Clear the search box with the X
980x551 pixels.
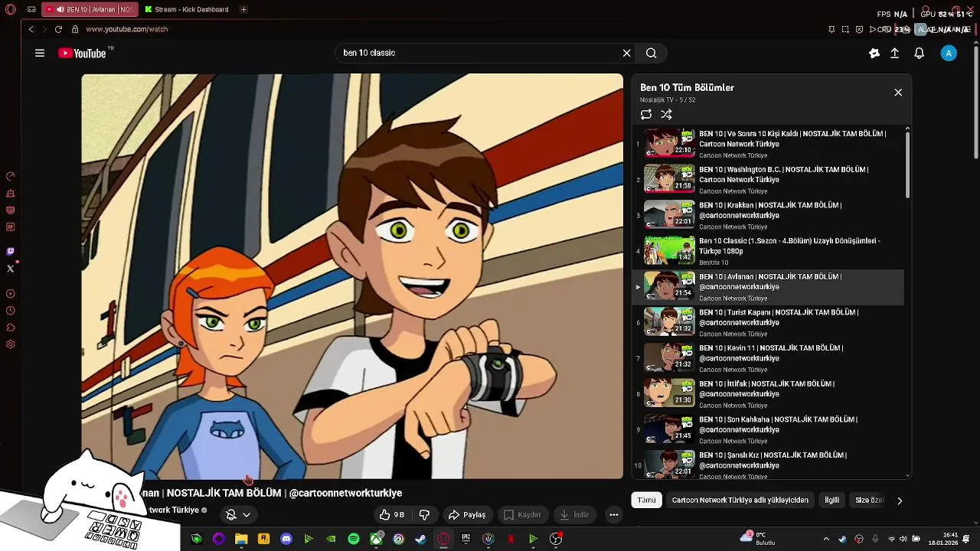click(626, 53)
